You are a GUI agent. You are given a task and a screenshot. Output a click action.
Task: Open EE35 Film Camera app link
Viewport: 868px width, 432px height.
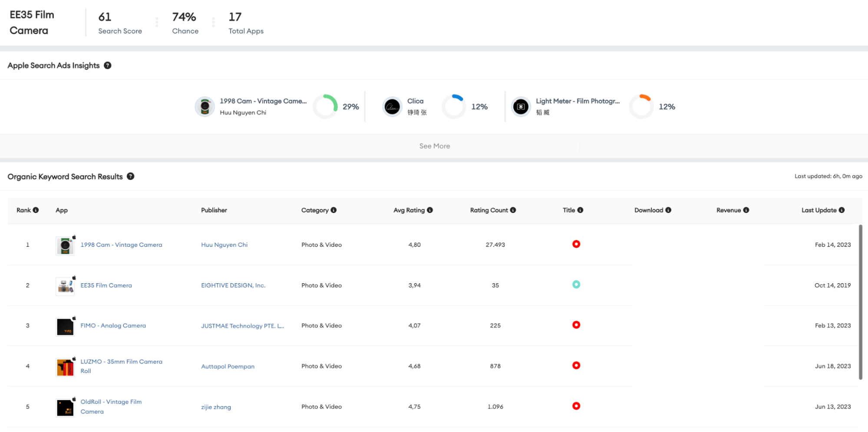(x=106, y=285)
